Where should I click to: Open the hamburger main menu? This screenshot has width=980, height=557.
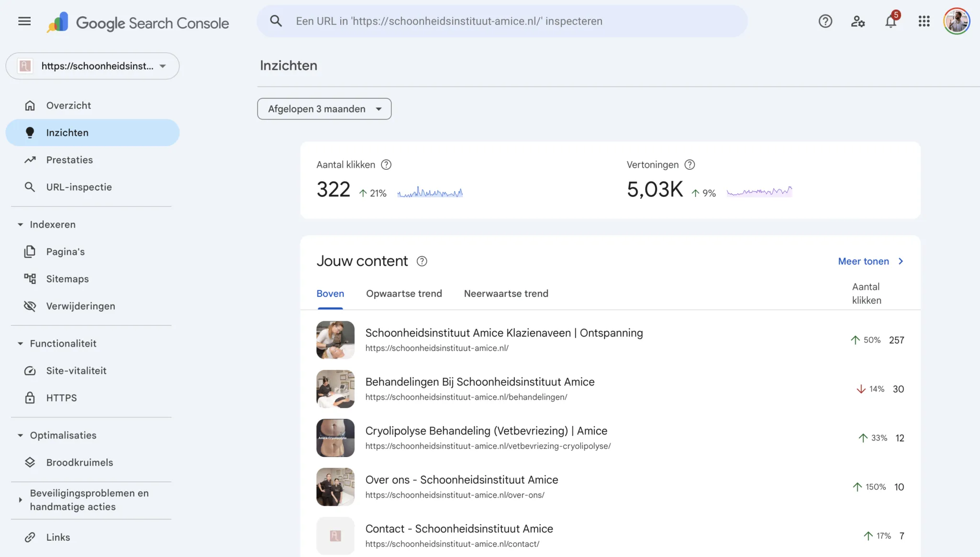pyautogui.click(x=24, y=21)
